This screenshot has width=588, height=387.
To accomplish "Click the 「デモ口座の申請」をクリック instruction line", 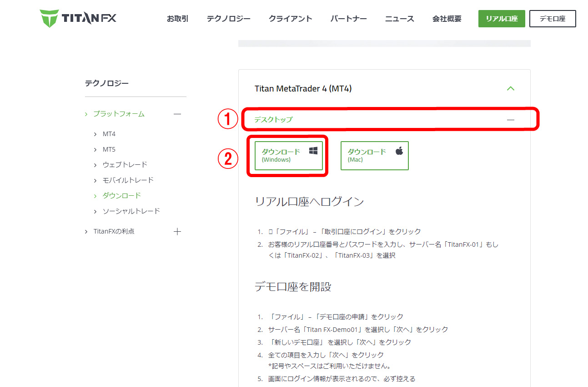I will coord(336,316).
